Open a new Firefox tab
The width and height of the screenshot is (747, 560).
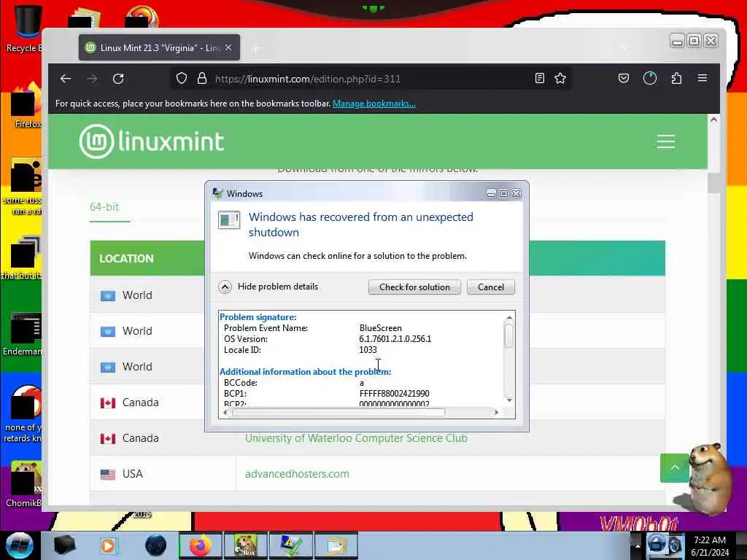(256, 48)
